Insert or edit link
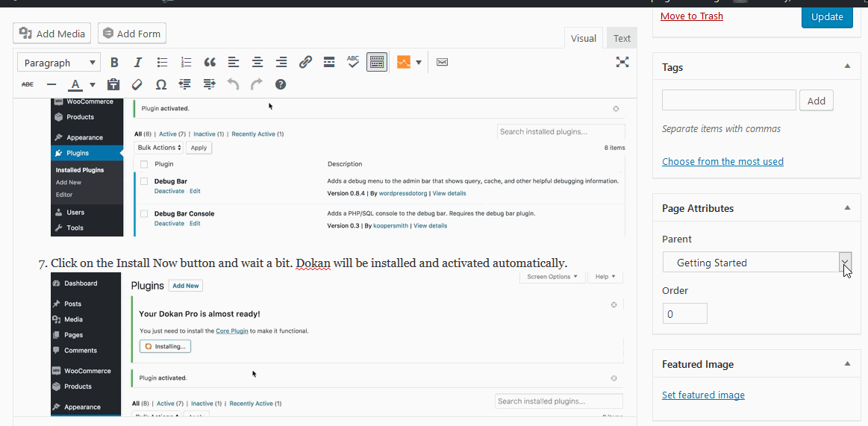 (305, 63)
